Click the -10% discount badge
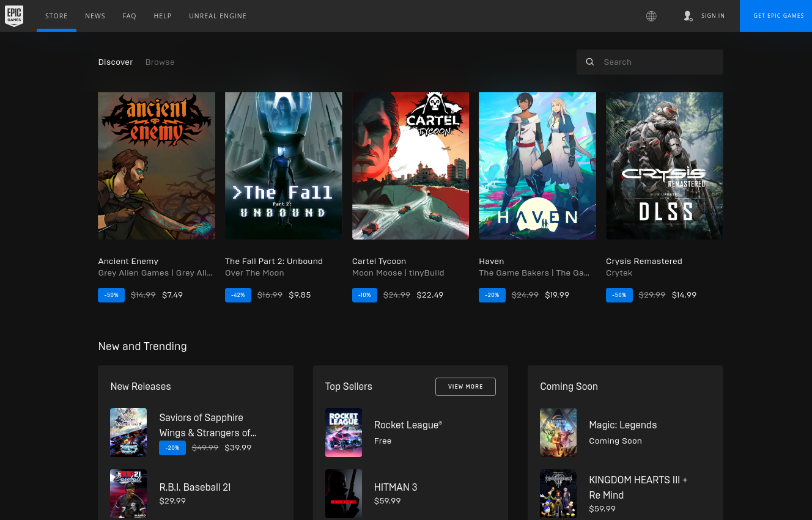812x520 pixels. coord(364,295)
